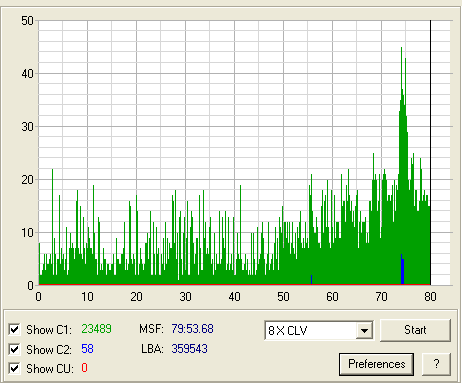Click the y-axis label 50
The width and height of the screenshot is (462, 384).
point(27,21)
